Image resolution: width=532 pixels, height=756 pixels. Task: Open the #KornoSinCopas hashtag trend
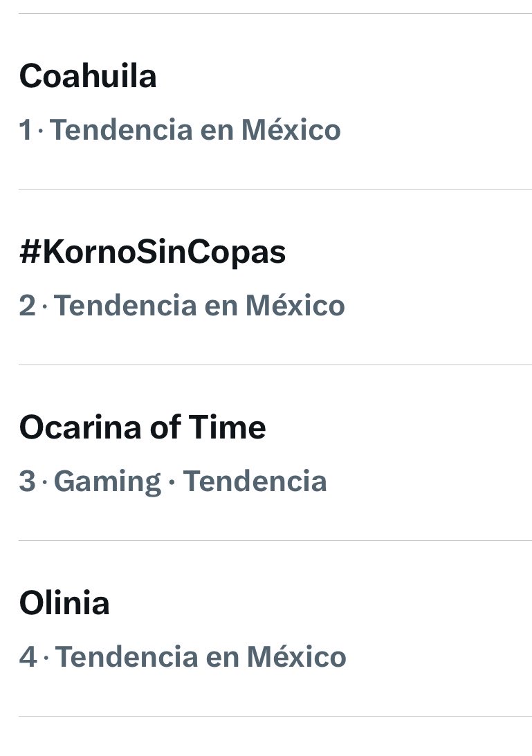click(x=152, y=252)
